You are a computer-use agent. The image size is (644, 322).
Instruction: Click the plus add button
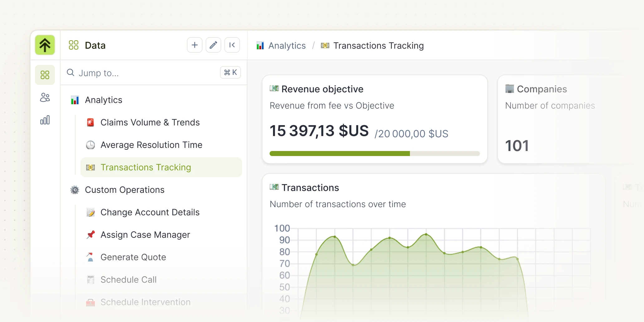[195, 45]
